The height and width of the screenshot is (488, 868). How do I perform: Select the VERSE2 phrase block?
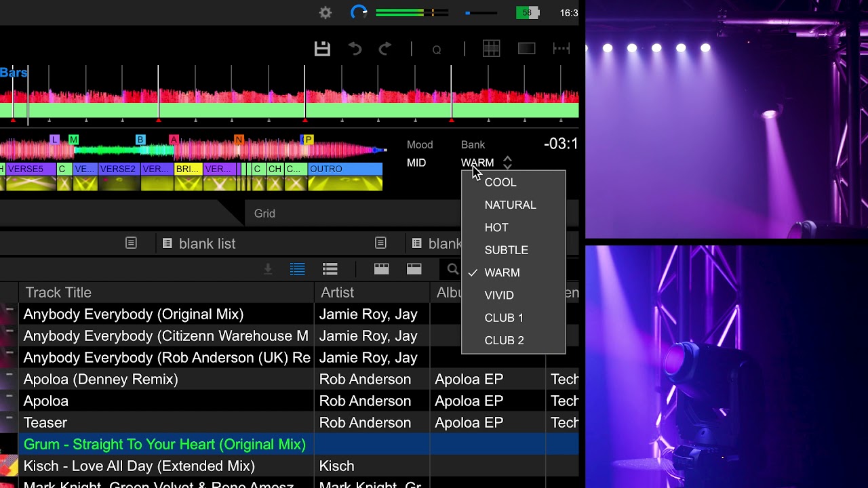coord(119,169)
